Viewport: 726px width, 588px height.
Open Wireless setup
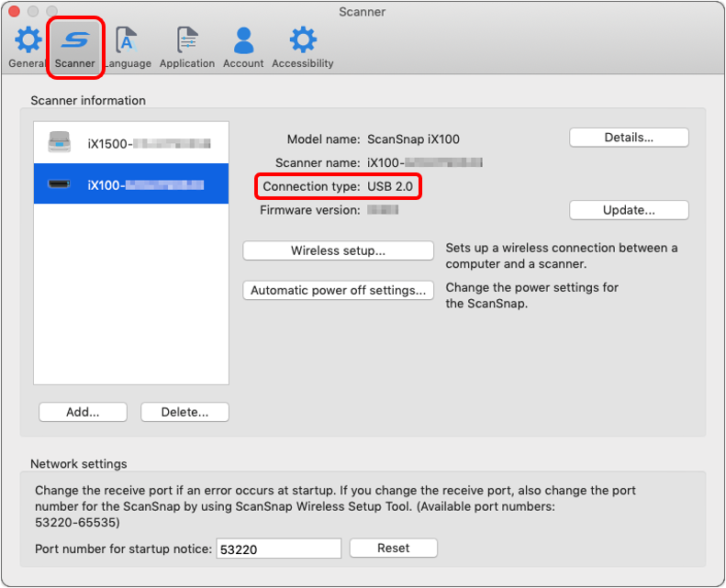(338, 250)
